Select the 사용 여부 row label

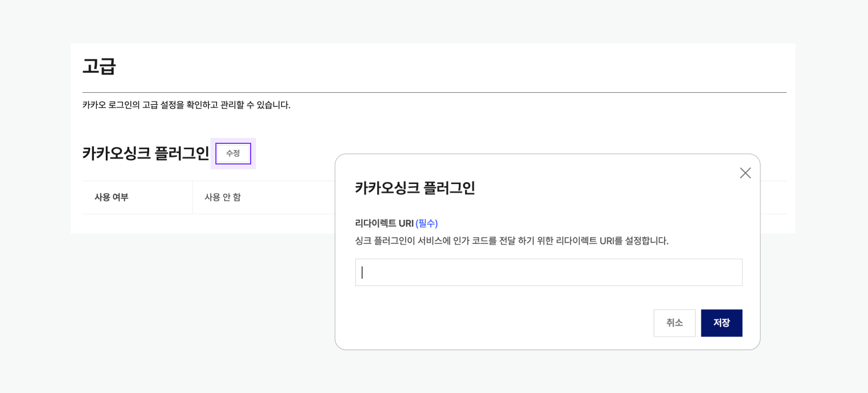tap(111, 198)
